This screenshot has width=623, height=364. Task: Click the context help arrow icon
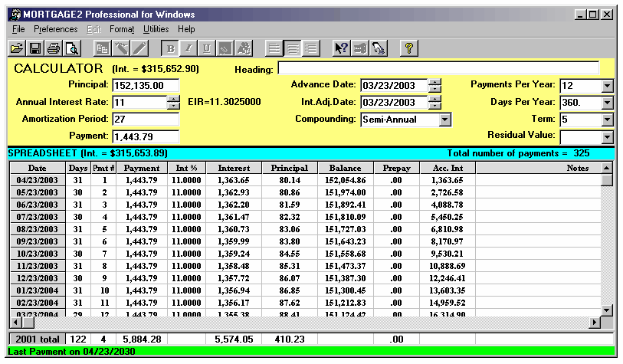(342, 48)
